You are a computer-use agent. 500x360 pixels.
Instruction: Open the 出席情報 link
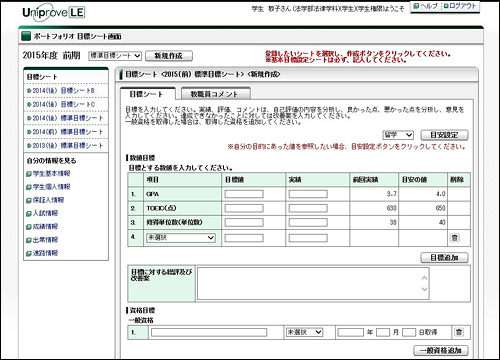point(45,240)
